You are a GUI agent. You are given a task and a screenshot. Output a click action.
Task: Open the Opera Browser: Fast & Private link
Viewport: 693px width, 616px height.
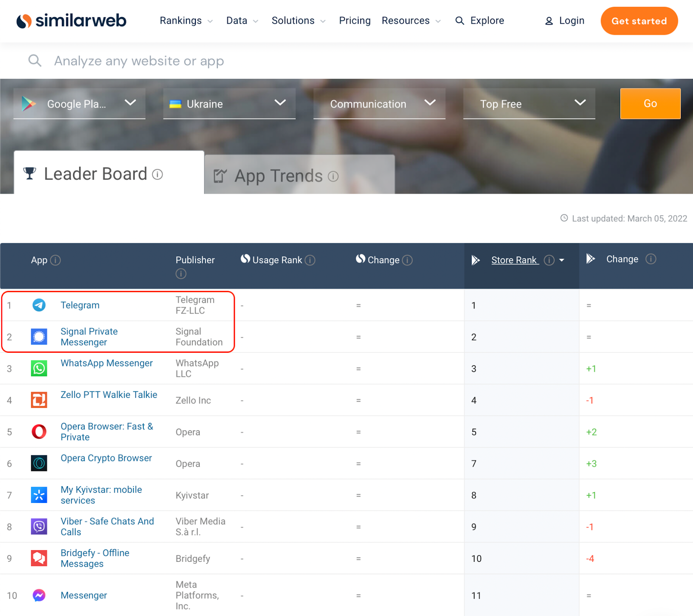(107, 432)
